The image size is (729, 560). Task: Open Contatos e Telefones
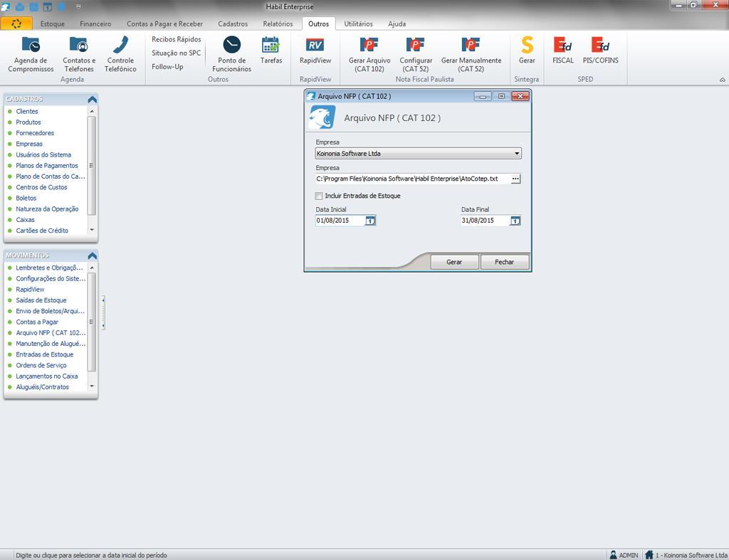coord(79,54)
